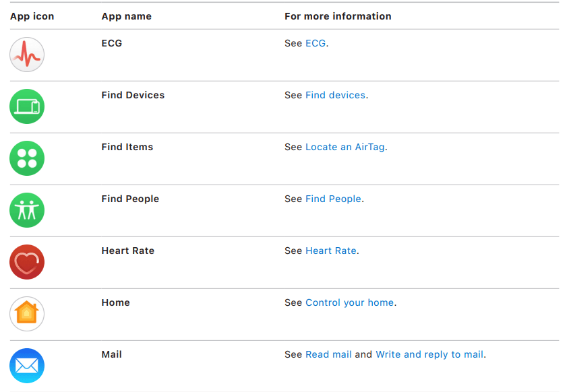567x392 pixels.
Task: Select the Find People app icon
Action: coord(26,210)
